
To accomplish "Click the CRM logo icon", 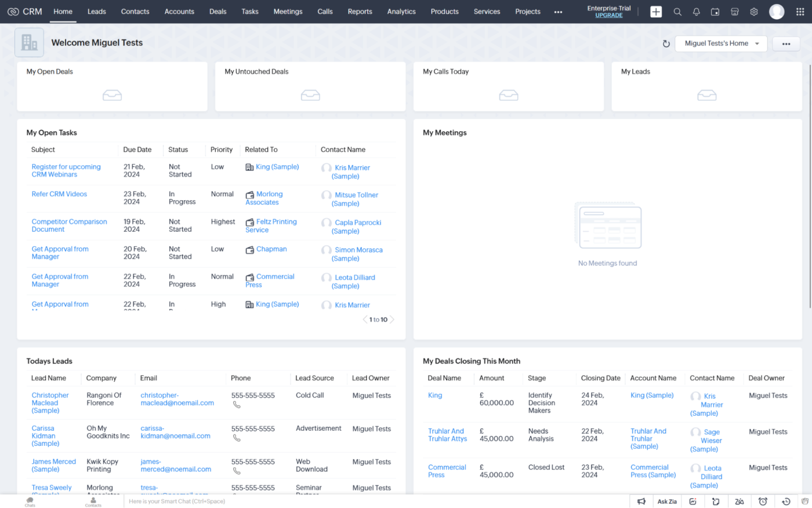I will click(13, 12).
